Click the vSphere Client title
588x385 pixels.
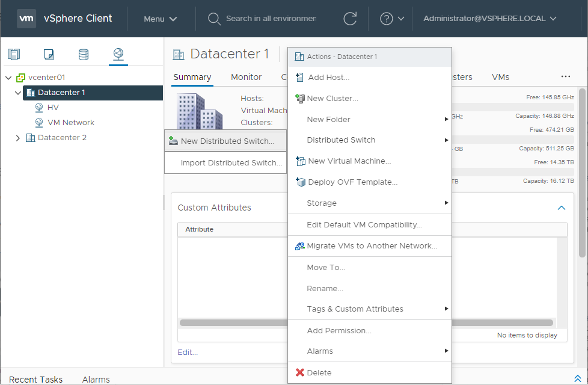pos(78,19)
